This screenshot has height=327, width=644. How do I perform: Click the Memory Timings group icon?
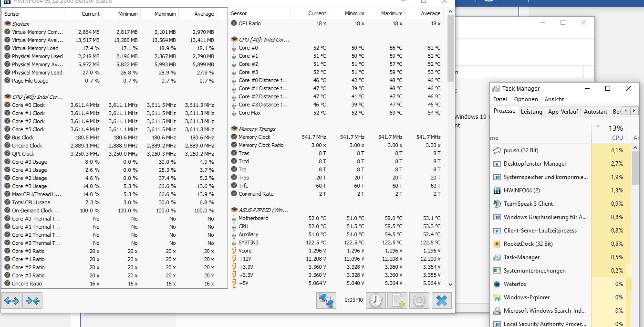(234, 129)
